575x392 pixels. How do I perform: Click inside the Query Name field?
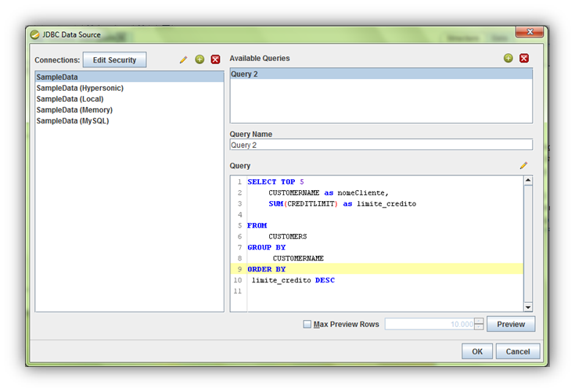(x=380, y=145)
